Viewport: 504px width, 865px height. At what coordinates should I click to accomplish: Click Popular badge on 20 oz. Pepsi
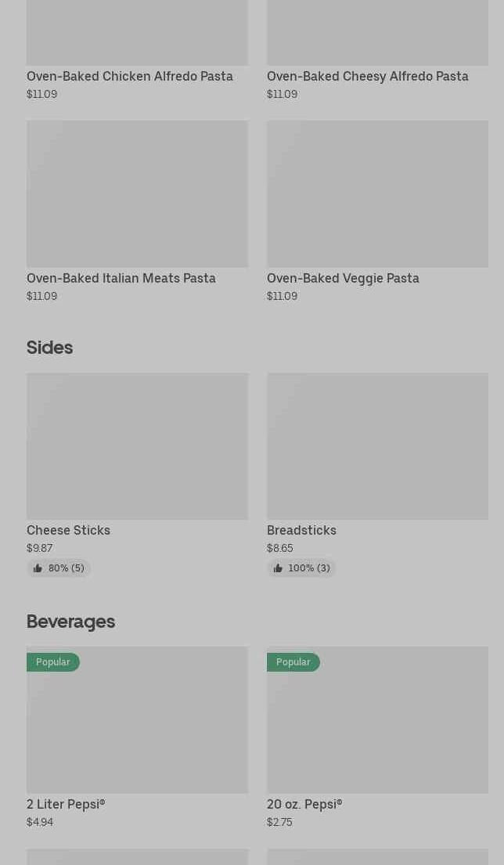(293, 662)
